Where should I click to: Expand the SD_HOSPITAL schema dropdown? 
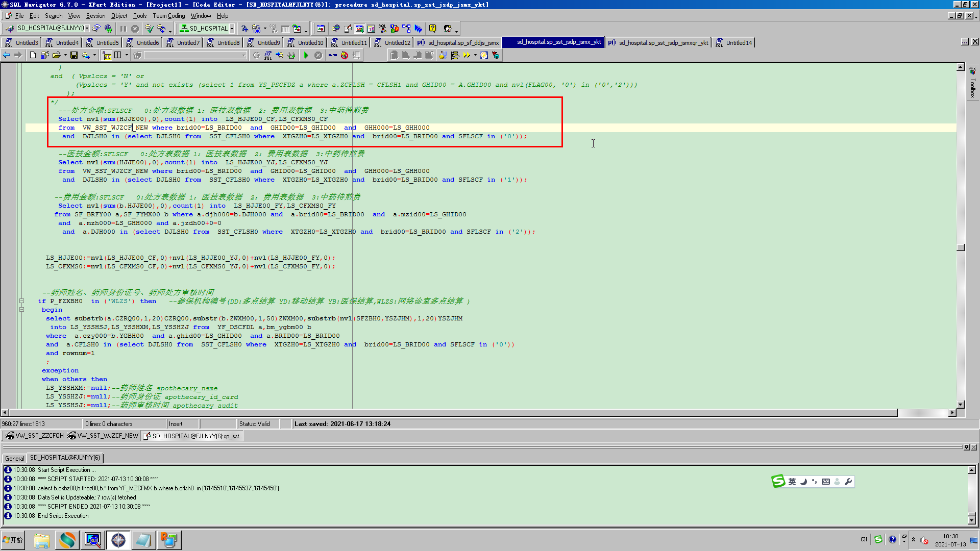click(232, 29)
